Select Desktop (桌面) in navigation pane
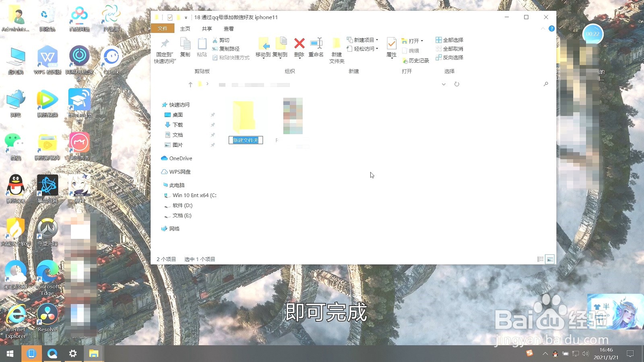This screenshot has width=644, height=362. pyautogui.click(x=174, y=115)
